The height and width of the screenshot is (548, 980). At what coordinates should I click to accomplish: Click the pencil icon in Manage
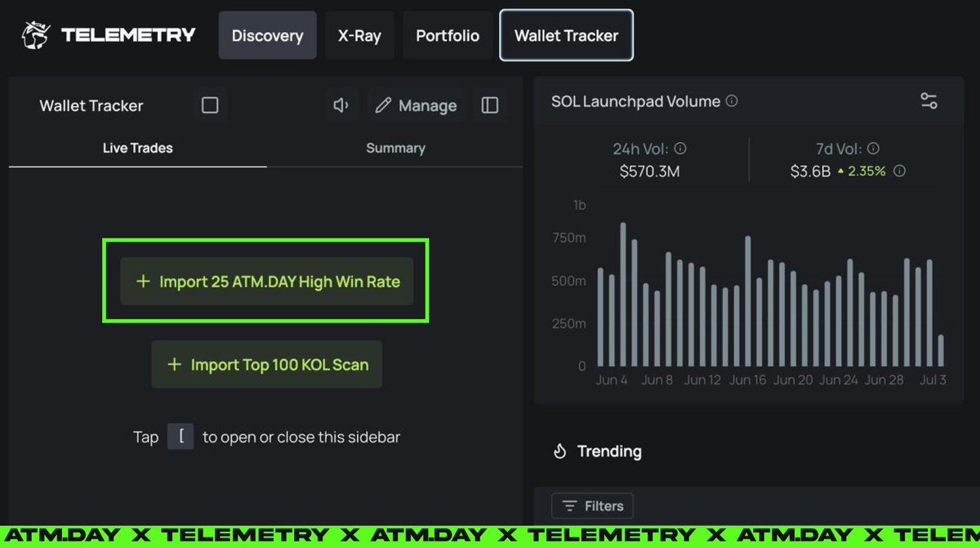(383, 105)
